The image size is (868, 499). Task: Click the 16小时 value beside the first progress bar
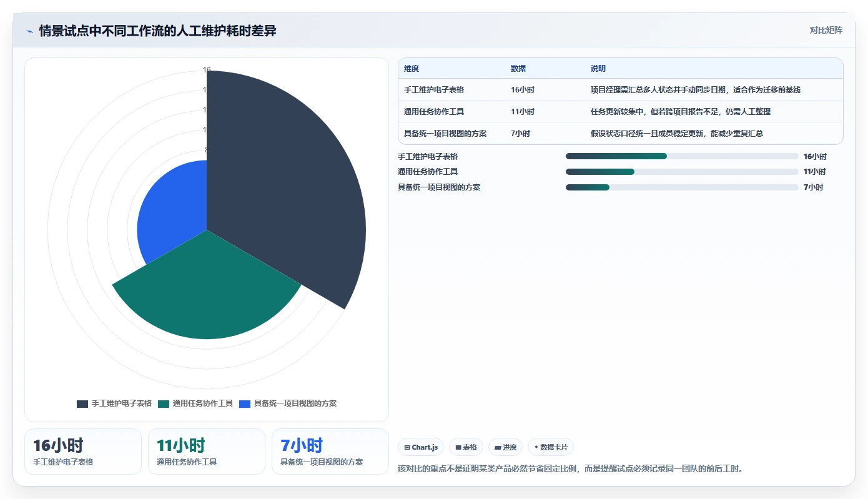point(815,157)
